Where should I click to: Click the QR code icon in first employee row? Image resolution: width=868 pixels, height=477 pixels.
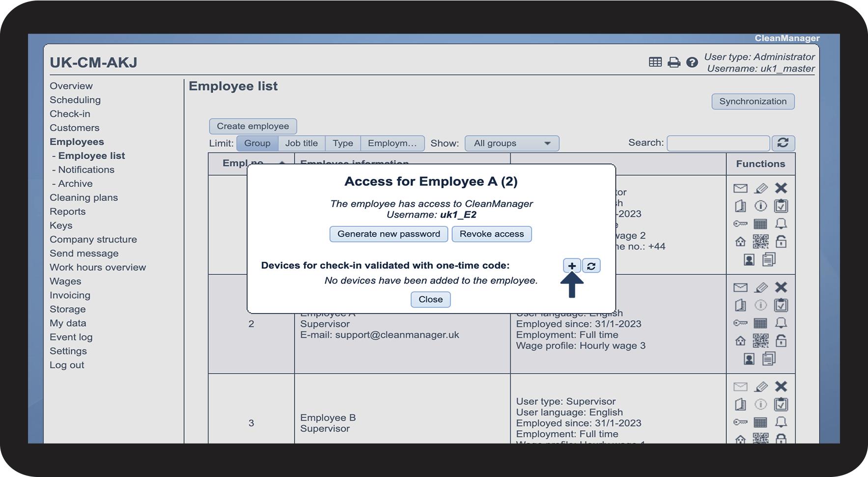(x=760, y=241)
